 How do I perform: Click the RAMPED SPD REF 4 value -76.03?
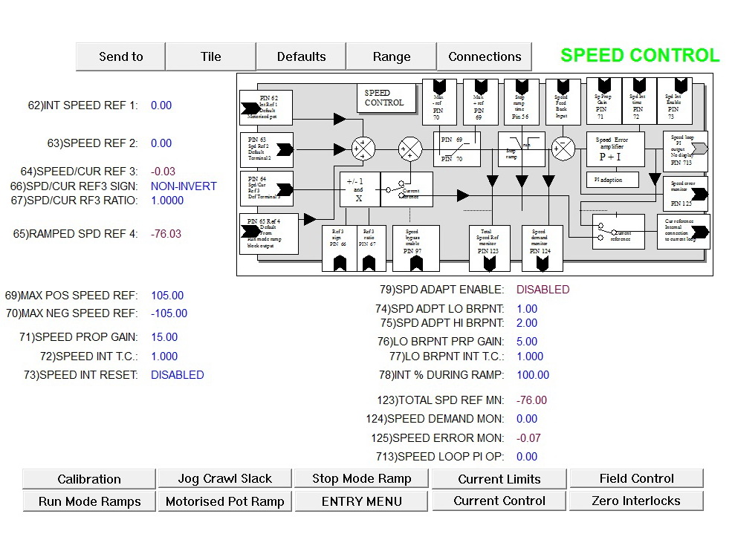(x=166, y=234)
